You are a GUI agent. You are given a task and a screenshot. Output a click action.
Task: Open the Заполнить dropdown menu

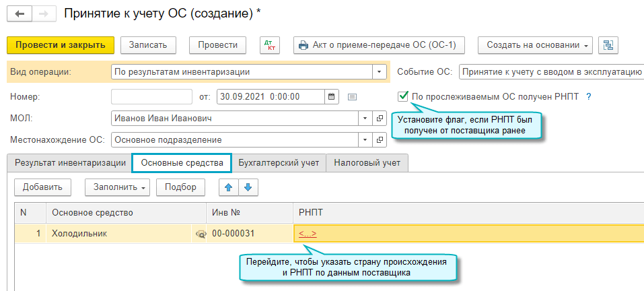117,187
